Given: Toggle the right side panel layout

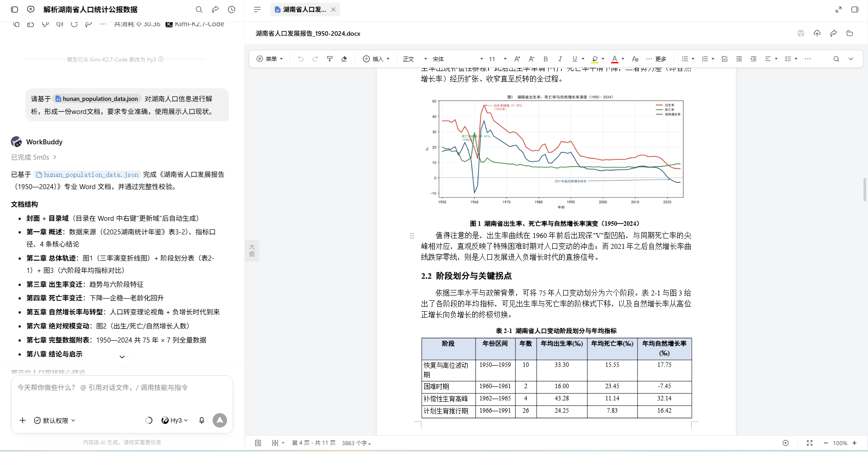Looking at the screenshot, I should tap(855, 10).
